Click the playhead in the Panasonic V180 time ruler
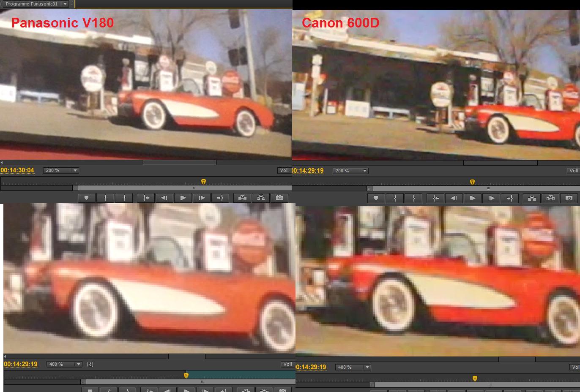This screenshot has height=392, width=580. [203, 182]
